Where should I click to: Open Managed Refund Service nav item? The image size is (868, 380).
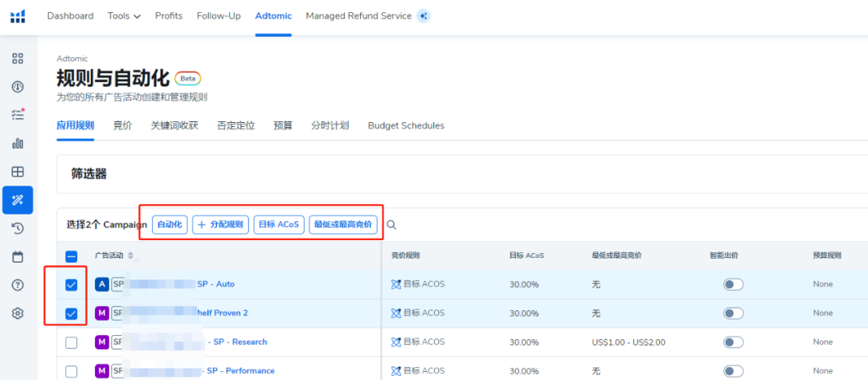[x=358, y=16]
